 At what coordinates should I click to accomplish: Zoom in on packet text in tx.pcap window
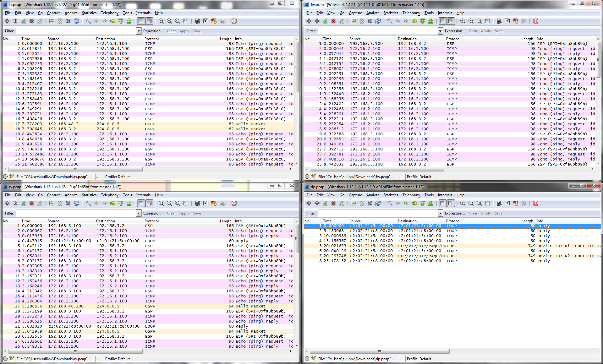click(161, 21)
